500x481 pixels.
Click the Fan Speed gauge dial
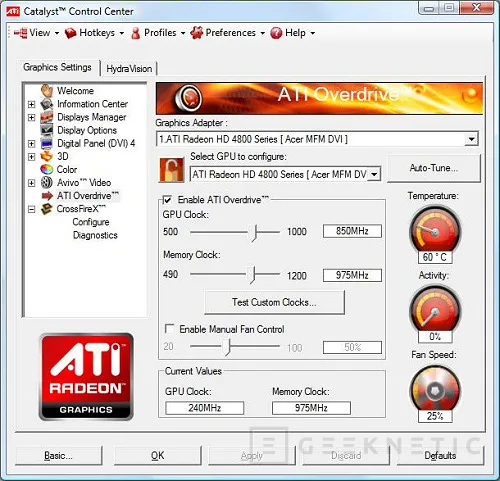pyautogui.click(x=435, y=389)
